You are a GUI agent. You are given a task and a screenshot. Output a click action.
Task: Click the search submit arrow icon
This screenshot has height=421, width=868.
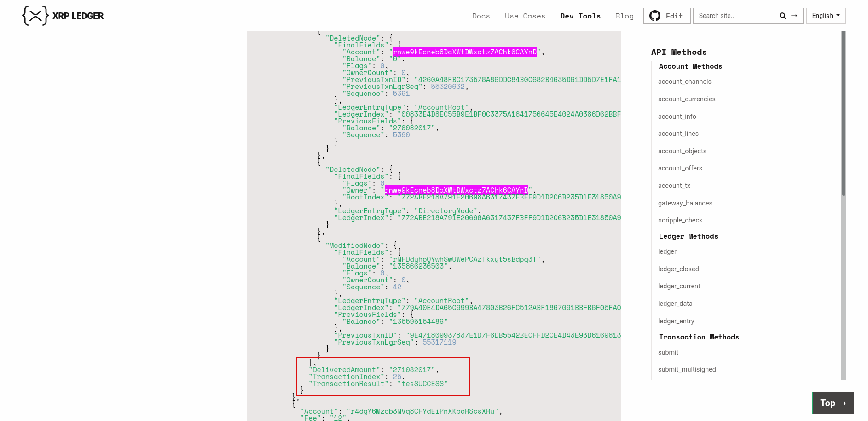click(794, 16)
